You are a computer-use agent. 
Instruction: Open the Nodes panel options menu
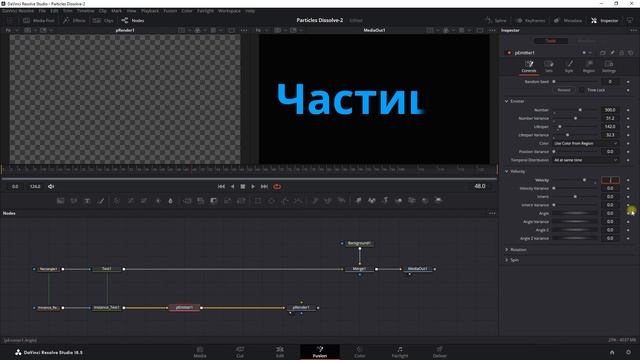click(492, 213)
